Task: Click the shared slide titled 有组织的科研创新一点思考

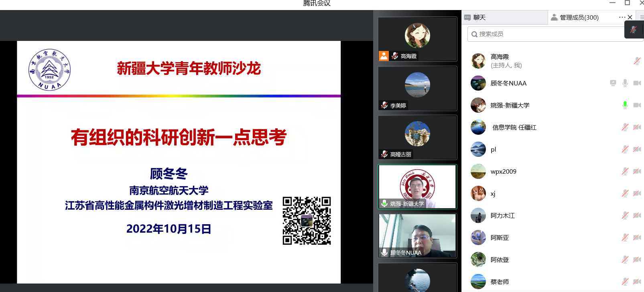Action: pyautogui.click(x=179, y=162)
